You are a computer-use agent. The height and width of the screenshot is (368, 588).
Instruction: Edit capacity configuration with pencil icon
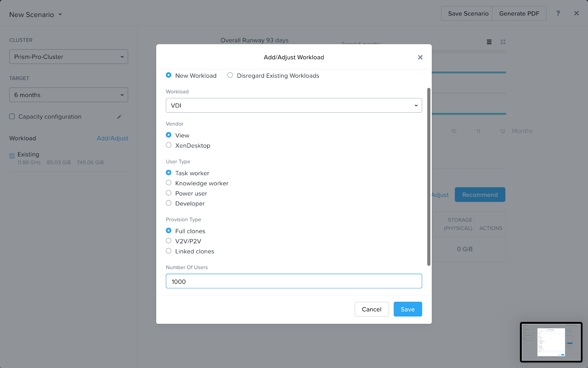click(x=119, y=117)
